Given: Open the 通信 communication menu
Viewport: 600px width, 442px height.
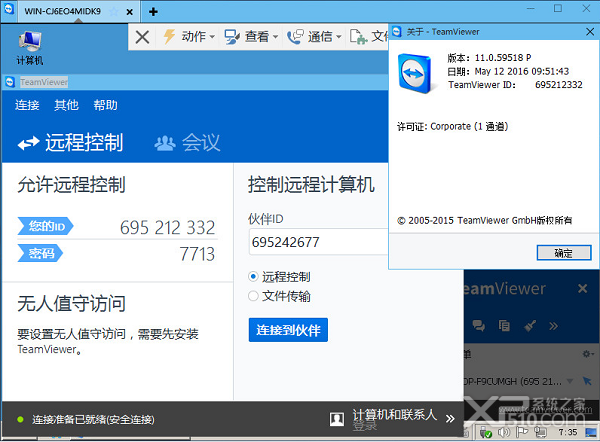Looking at the screenshot, I should click(x=314, y=37).
